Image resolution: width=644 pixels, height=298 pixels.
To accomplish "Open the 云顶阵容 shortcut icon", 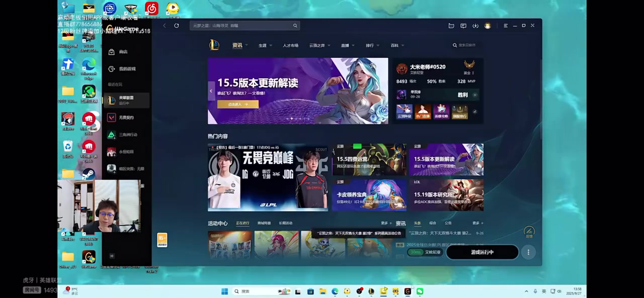I will tap(404, 112).
